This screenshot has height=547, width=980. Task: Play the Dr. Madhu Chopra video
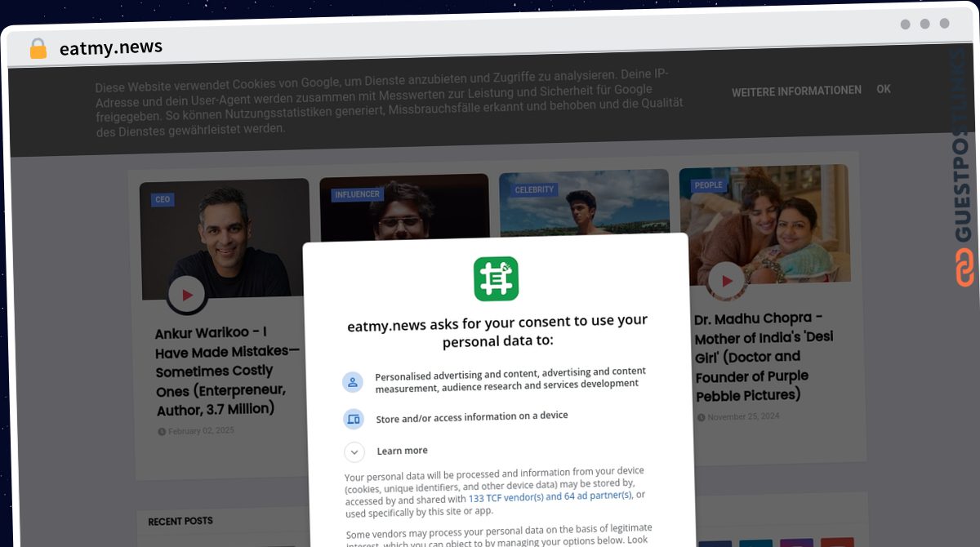coord(726,281)
